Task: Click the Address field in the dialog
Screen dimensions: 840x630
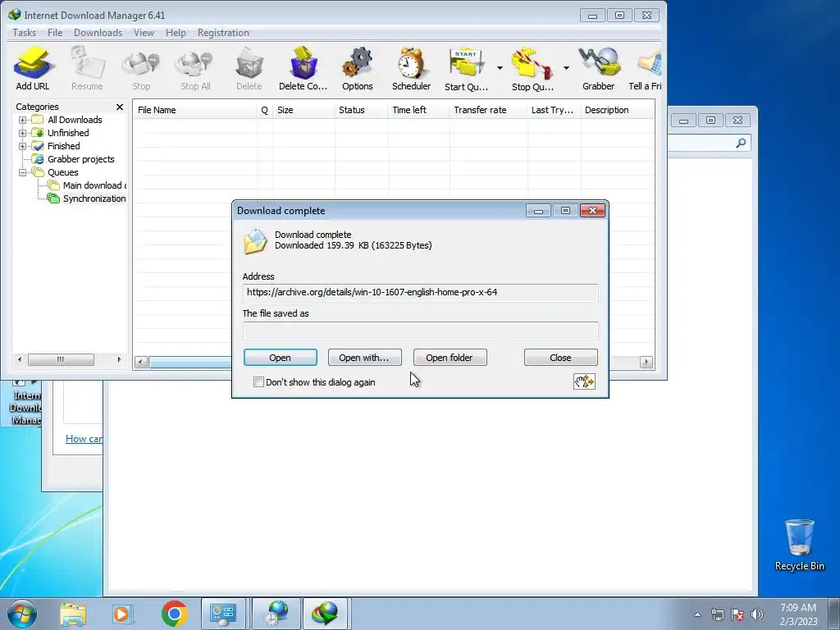Action: pos(420,293)
